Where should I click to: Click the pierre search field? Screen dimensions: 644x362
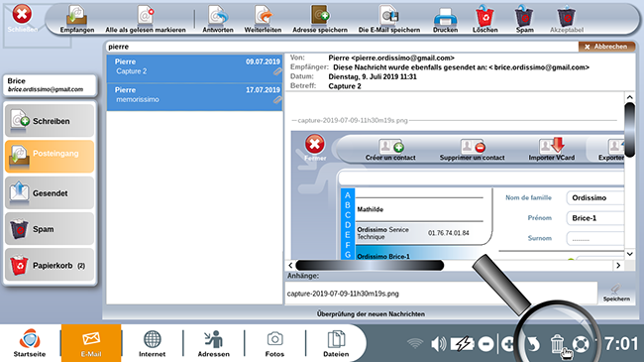(x=342, y=47)
